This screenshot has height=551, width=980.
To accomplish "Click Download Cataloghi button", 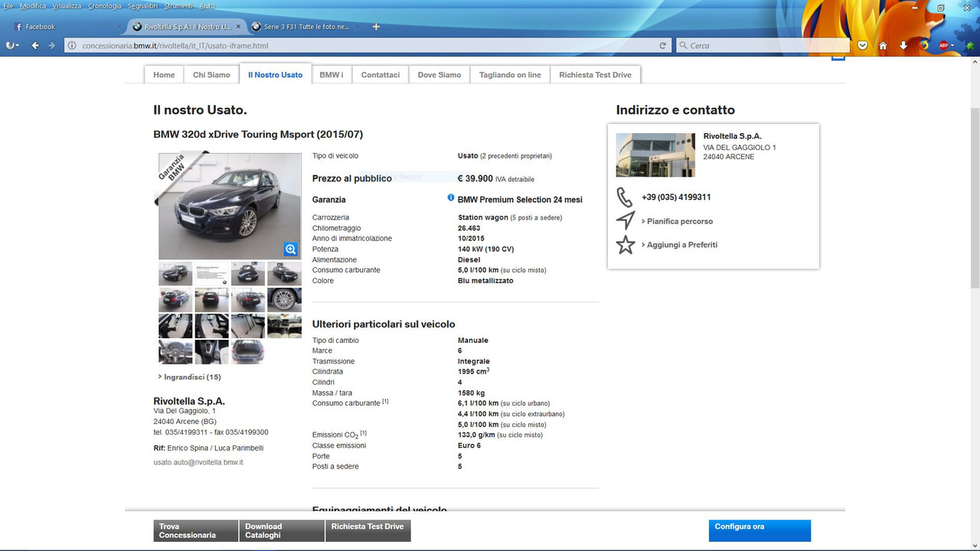I will click(x=282, y=530).
